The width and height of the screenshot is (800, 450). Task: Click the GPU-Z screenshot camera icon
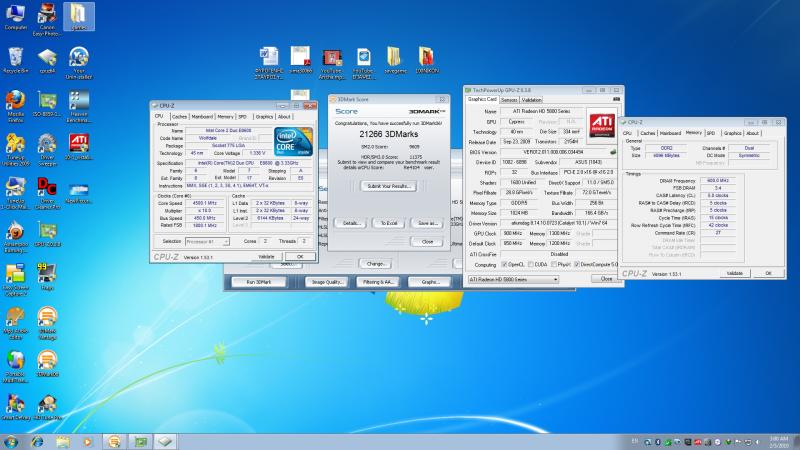[x=616, y=99]
